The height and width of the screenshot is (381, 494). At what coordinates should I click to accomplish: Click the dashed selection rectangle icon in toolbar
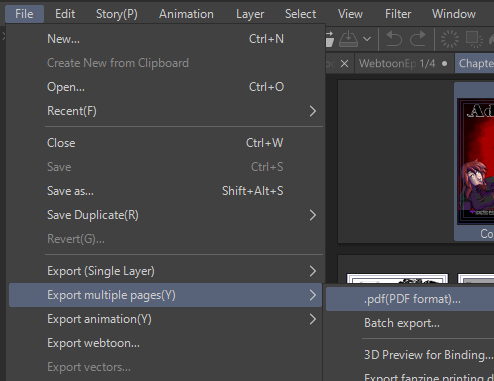[474, 39]
